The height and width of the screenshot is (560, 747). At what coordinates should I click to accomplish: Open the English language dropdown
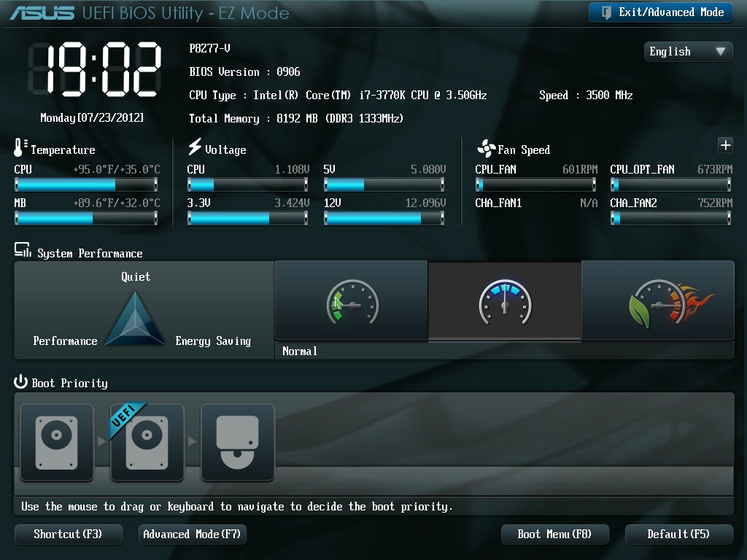(688, 52)
